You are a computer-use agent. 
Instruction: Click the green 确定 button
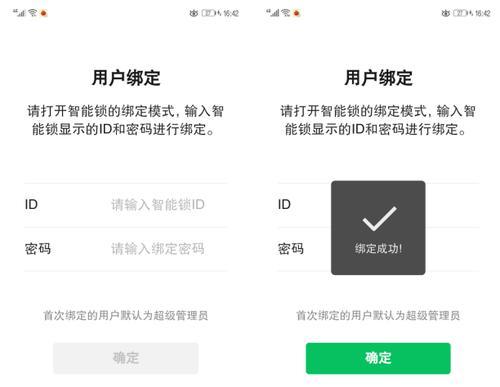coord(378,358)
